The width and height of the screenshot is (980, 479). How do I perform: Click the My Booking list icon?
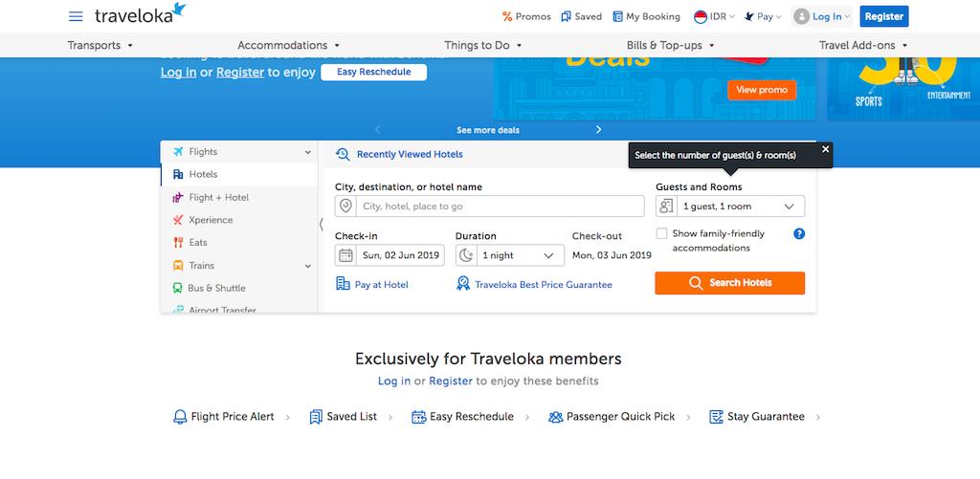(617, 17)
